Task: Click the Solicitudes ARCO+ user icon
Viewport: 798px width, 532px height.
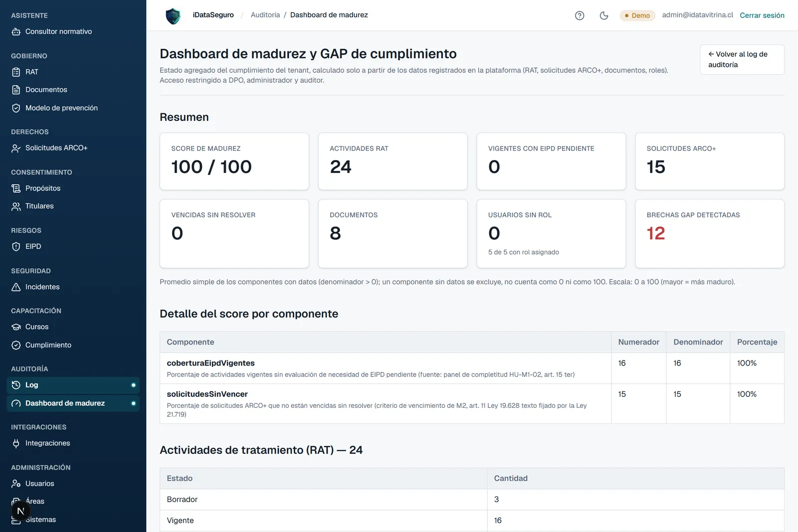Action: point(16,148)
